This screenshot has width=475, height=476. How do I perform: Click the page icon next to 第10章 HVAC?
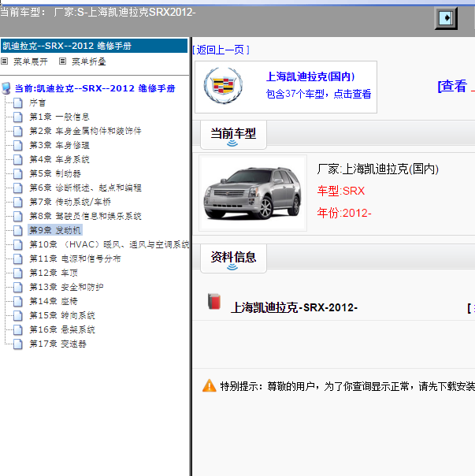18,244
